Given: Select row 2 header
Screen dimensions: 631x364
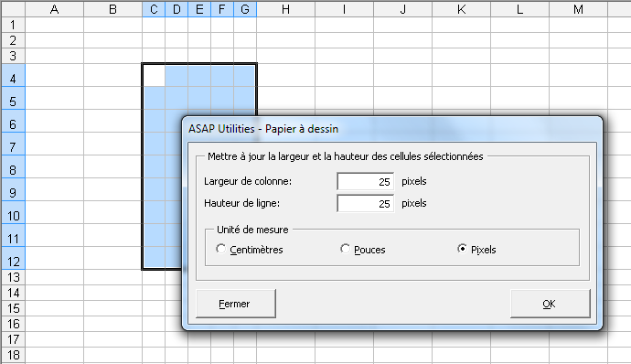Looking at the screenshot, I should click(14, 40).
